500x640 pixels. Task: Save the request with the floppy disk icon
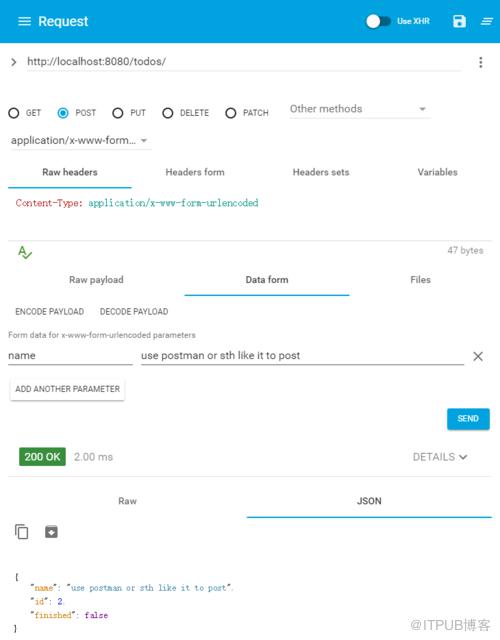459,21
